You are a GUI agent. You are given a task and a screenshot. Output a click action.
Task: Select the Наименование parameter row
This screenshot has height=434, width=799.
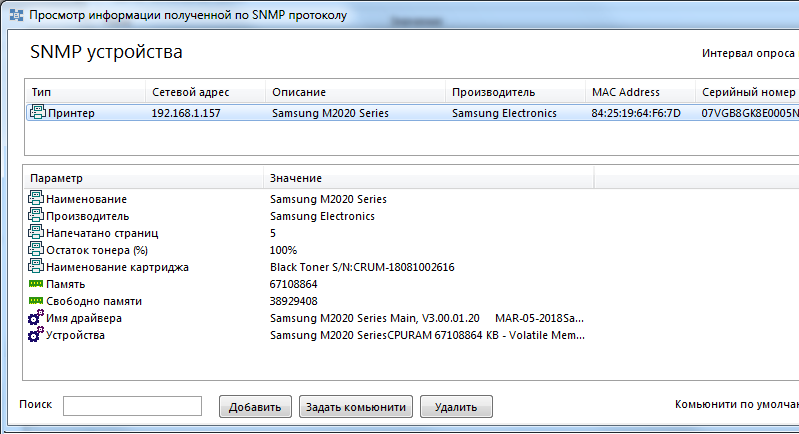point(87,199)
